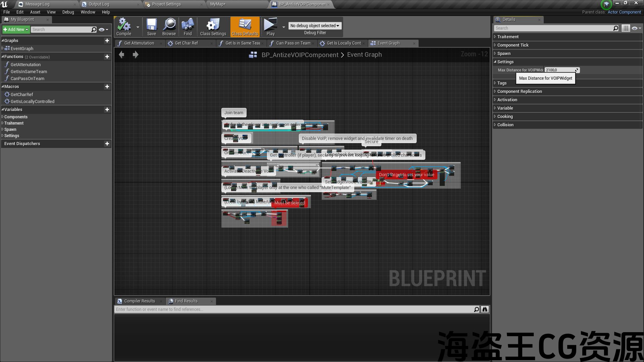This screenshot has width=644, height=362.
Task: Click the Add New button
Action: click(x=16, y=29)
